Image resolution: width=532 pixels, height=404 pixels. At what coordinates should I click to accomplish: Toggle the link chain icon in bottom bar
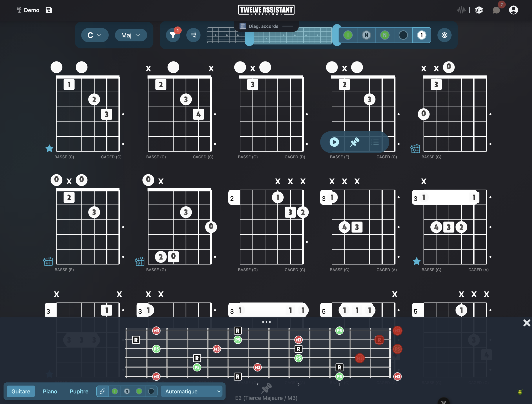[102, 391]
